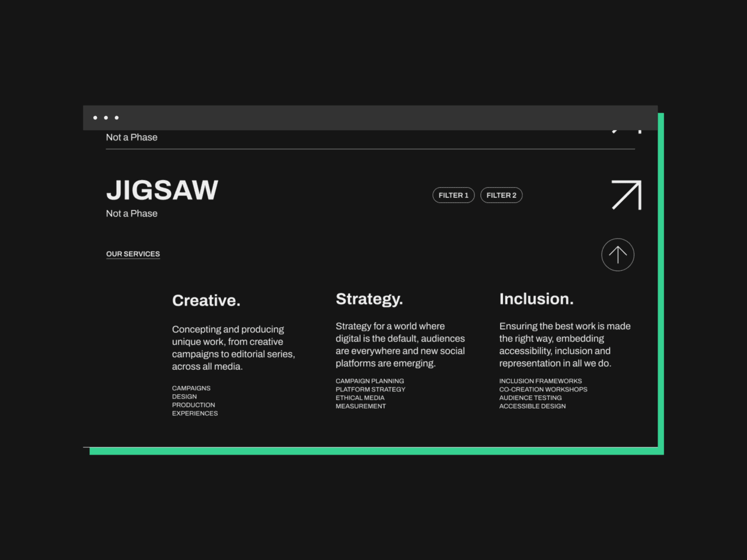
Task: Click ETHICAL MEDIA list item
Action: [360, 398]
